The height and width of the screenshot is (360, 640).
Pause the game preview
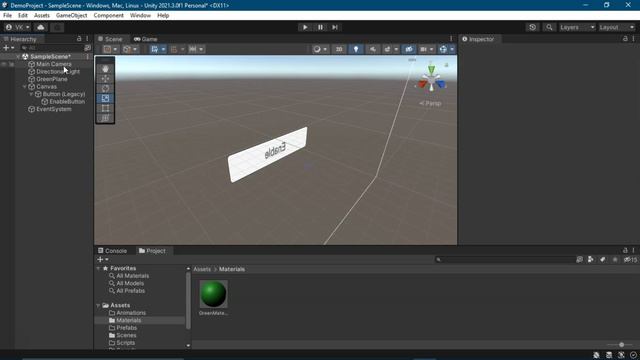[320, 27]
